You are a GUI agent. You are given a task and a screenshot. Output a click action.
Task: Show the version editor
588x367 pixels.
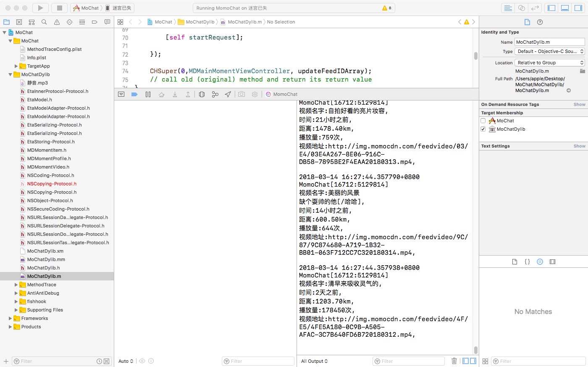coord(535,8)
